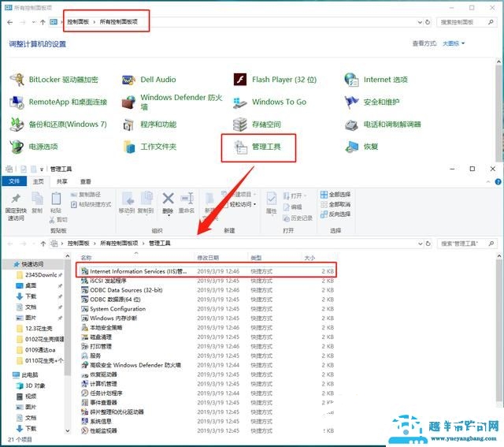Click 控制面板 breadcrumb in 管理工具 window
The image size is (504, 447).
tap(79, 244)
